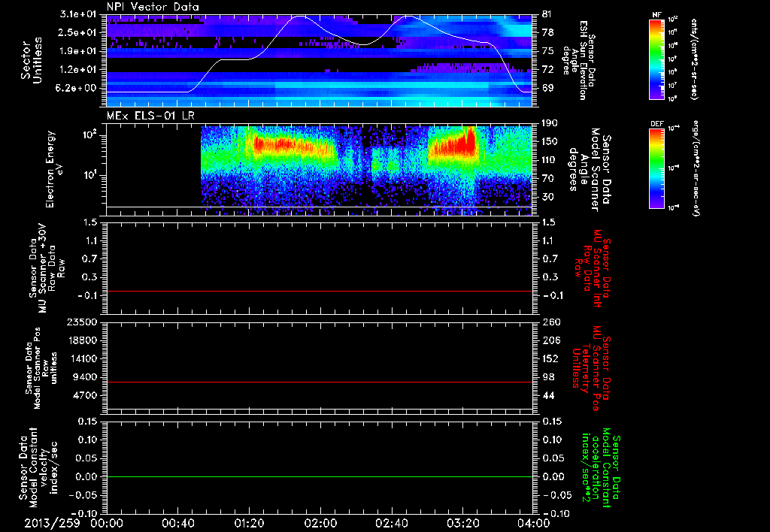The height and width of the screenshot is (532, 770).
Task: Click the "190" scanner angle tick value
Action: coord(550,122)
